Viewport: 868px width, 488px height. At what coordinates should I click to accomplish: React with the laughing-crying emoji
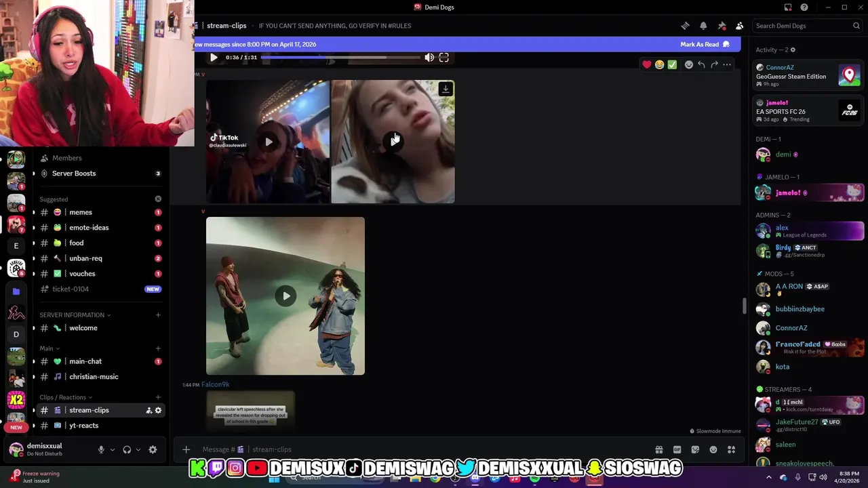pos(659,64)
